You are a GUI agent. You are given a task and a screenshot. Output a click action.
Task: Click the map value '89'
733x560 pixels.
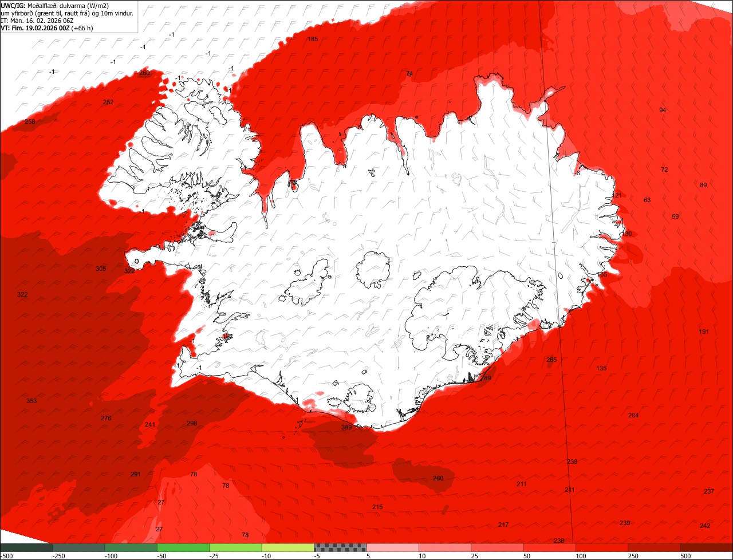(703, 185)
